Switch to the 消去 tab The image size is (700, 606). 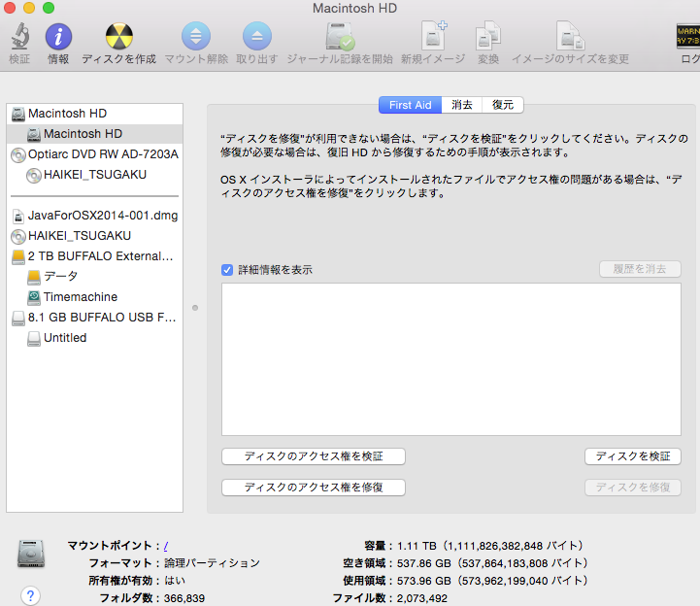coord(461,105)
